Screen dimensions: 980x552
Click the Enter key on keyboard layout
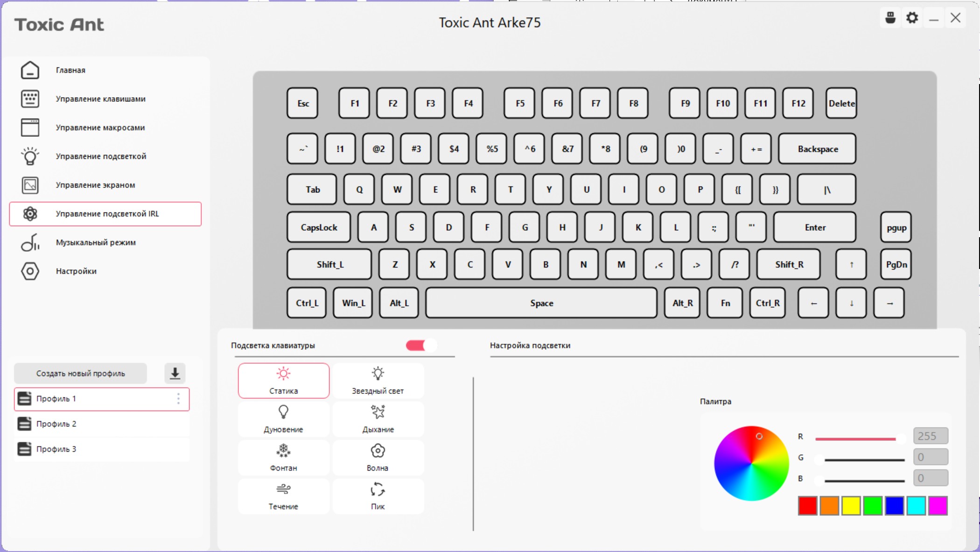(x=815, y=227)
